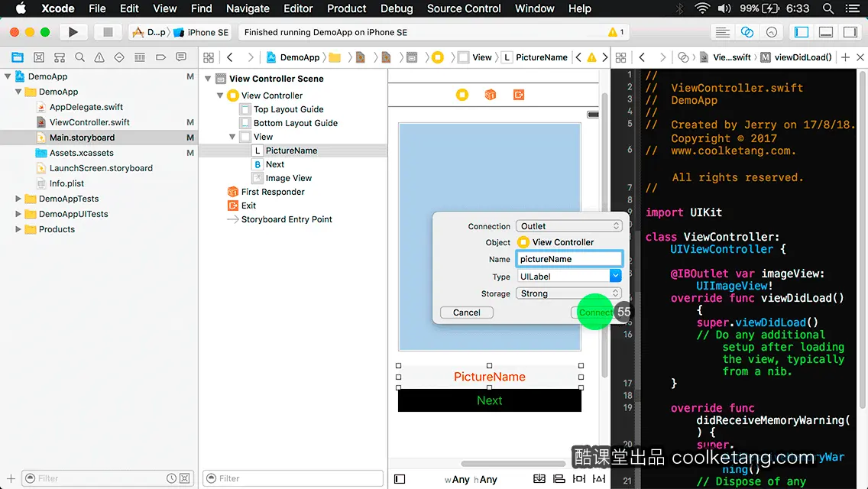Click the document outline Filter field

293,478
